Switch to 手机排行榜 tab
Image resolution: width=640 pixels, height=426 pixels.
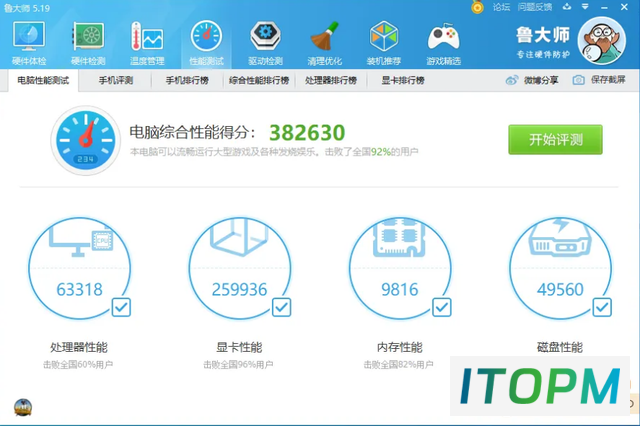coord(187,80)
